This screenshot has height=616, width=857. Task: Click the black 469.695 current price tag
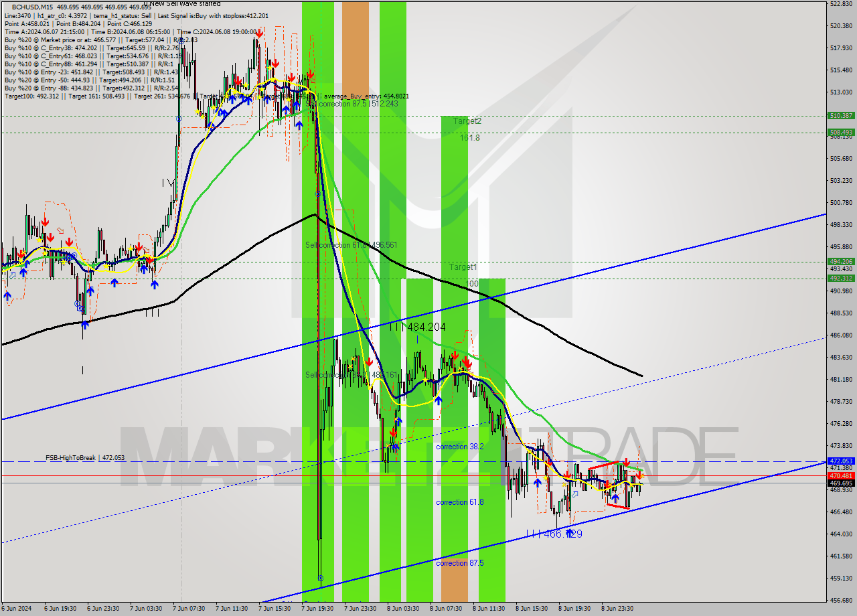coord(841,483)
